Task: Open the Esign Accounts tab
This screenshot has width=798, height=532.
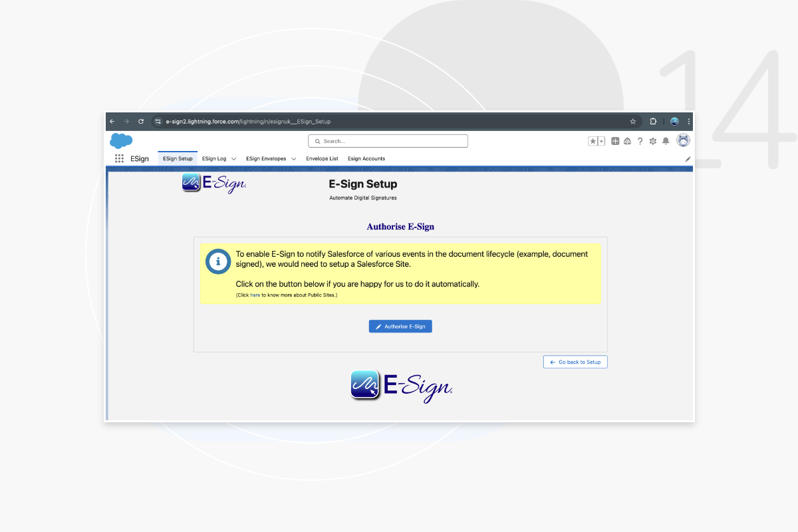Action: click(x=366, y=159)
